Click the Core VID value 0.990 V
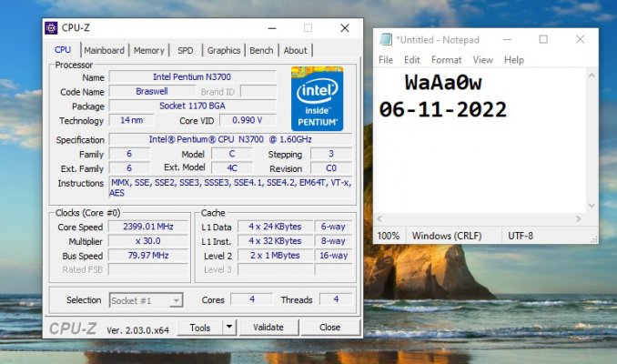The height and width of the screenshot is (364, 617). (248, 120)
